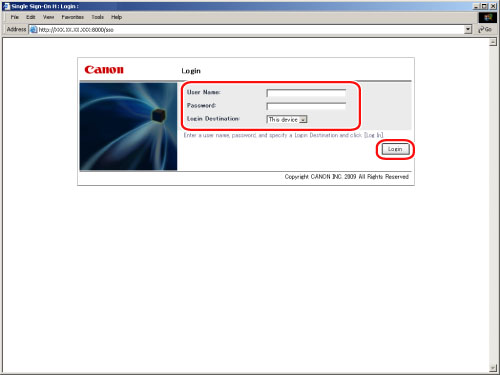Open the View menu
This screenshot has width=500, height=375.
(48, 17)
